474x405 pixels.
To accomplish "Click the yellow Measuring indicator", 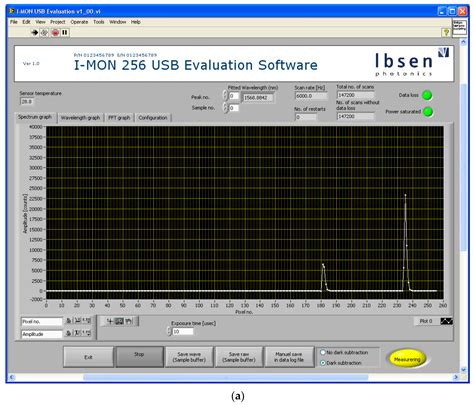I will click(407, 359).
